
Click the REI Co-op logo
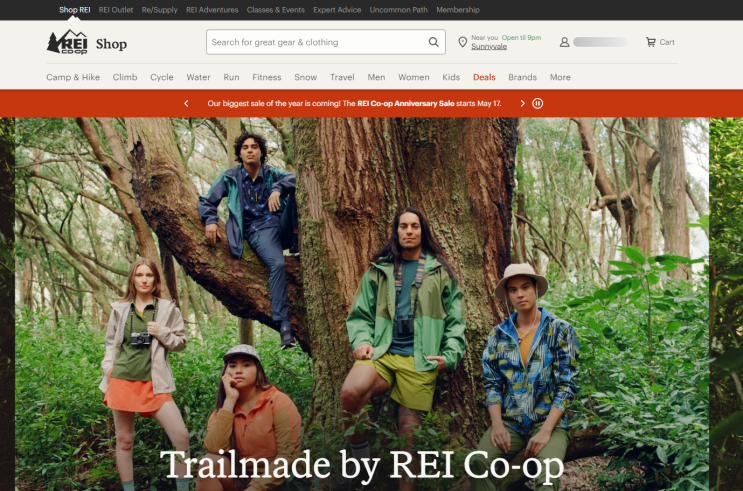(67, 42)
